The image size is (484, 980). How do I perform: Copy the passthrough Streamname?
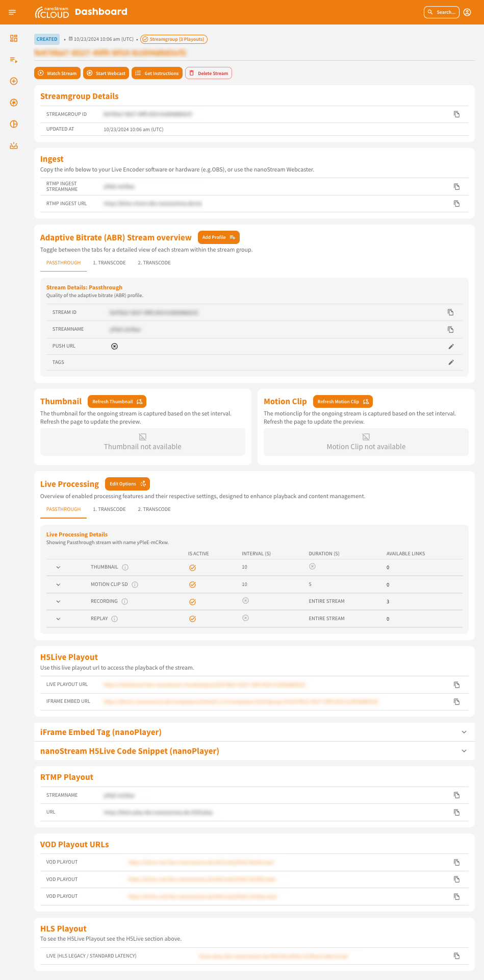pos(451,330)
